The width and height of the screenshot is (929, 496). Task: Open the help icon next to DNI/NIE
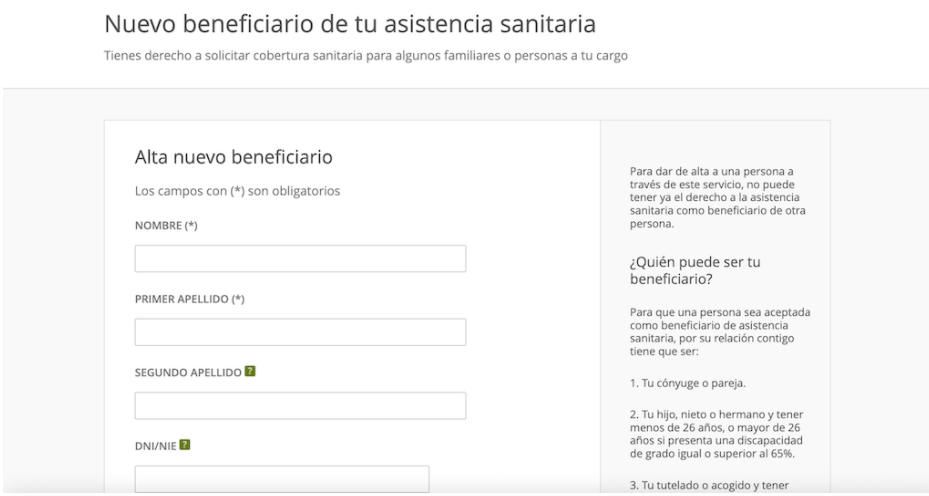pyautogui.click(x=185, y=444)
